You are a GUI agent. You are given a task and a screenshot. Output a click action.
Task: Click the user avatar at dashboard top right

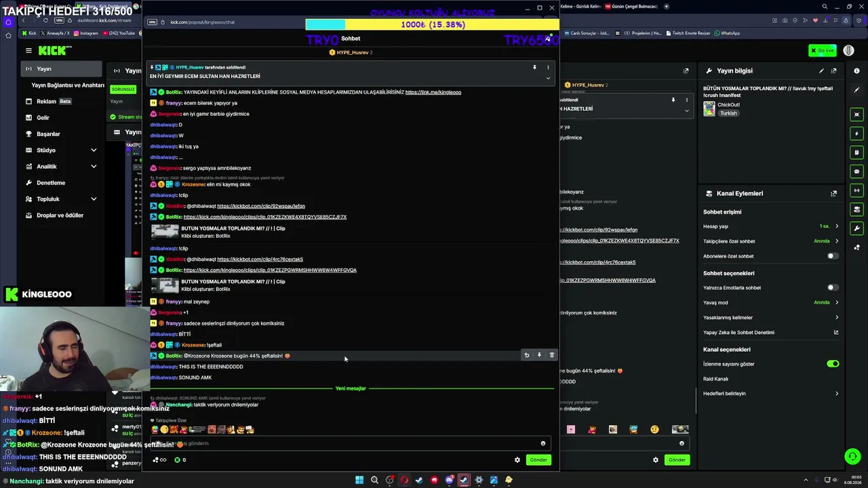click(x=848, y=50)
